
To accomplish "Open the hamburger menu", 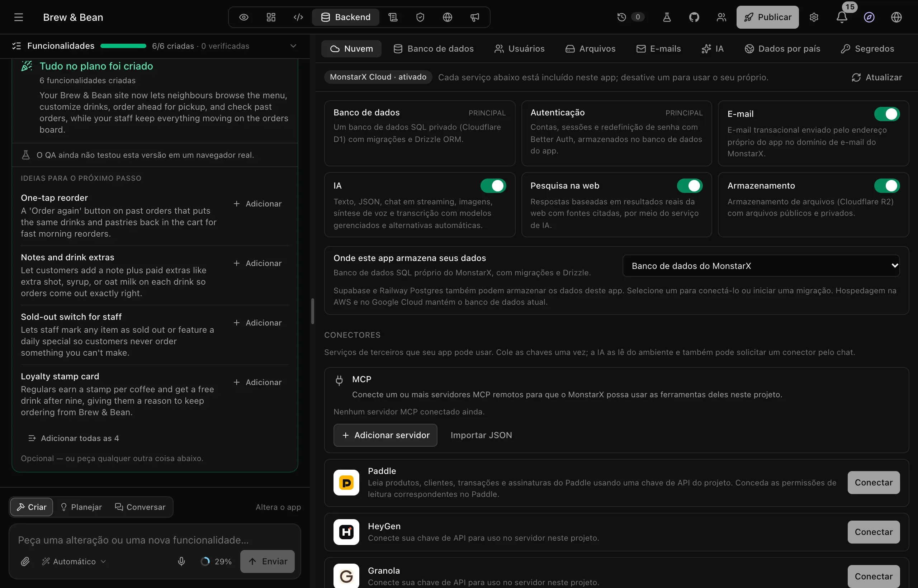I will tap(18, 17).
